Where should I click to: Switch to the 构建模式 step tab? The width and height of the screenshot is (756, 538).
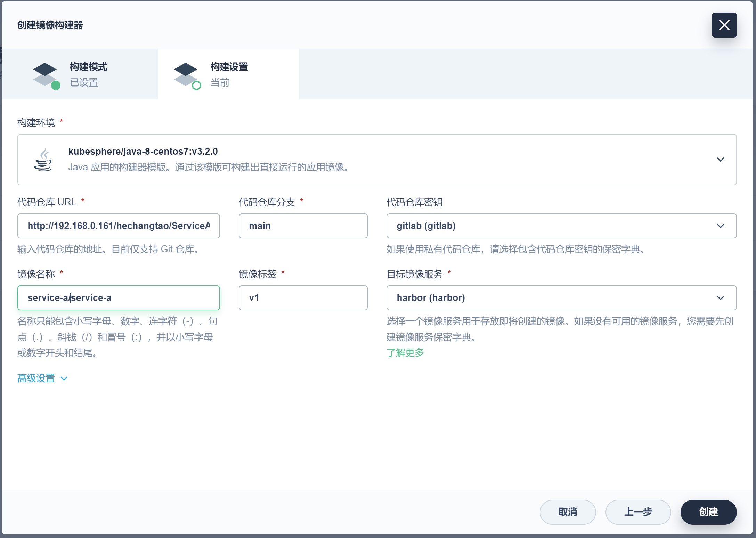(x=88, y=74)
